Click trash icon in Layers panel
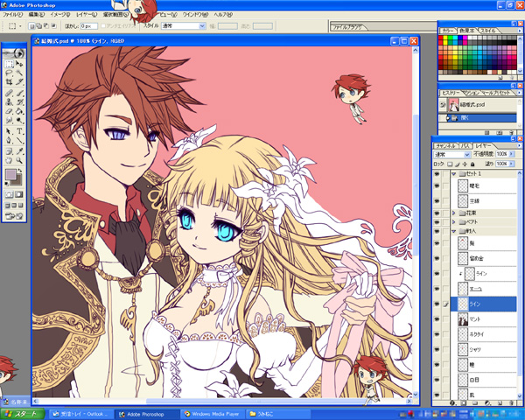This screenshot has width=525, height=420. (511, 402)
